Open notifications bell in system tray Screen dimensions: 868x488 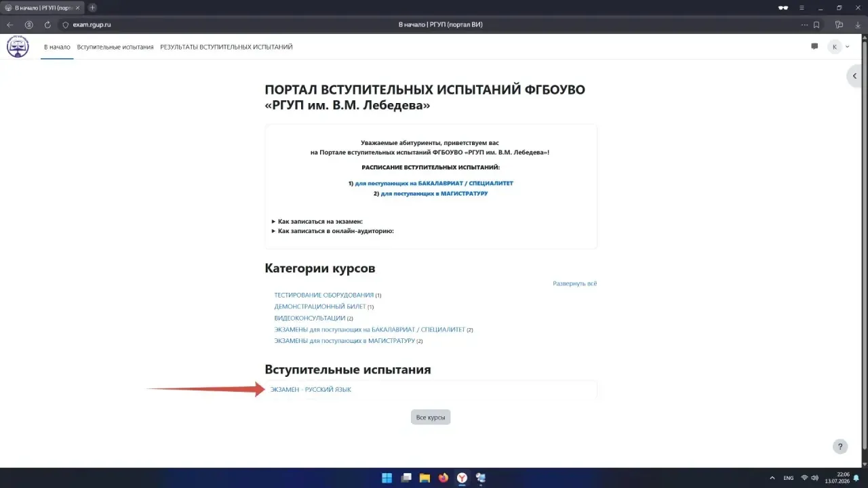[x=856, y=478]
